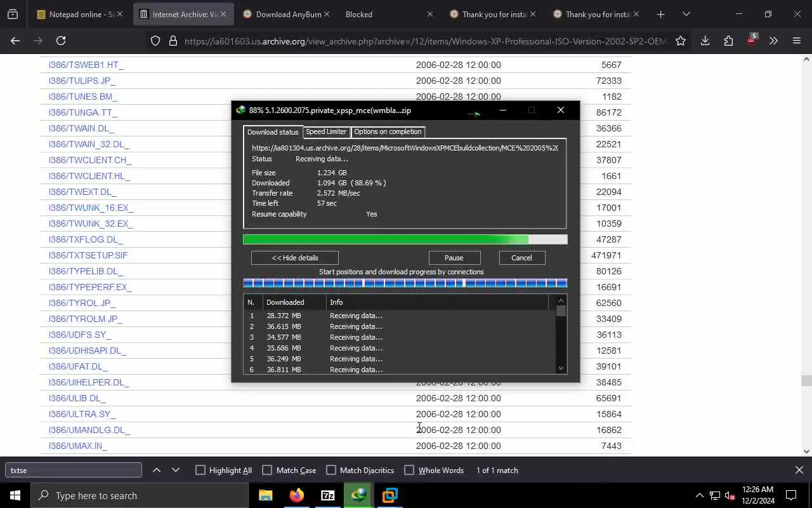Screen dimensions: 812x508
Task: Click Hide details button
Action: (295, 258)
